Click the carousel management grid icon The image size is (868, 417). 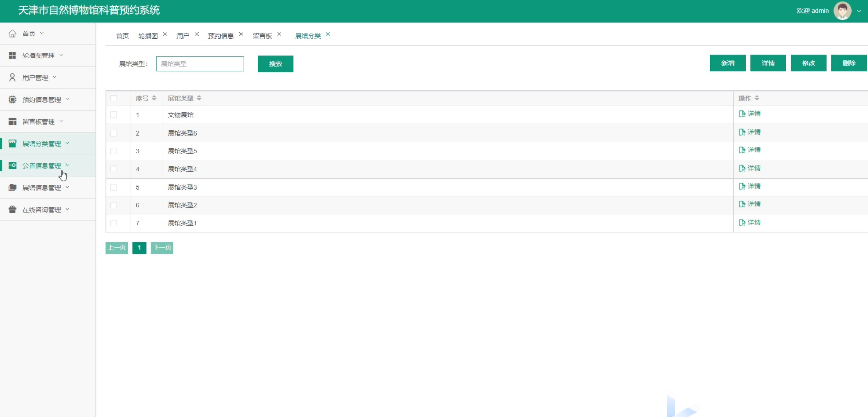pyautogui.click(x=12, y=55)
